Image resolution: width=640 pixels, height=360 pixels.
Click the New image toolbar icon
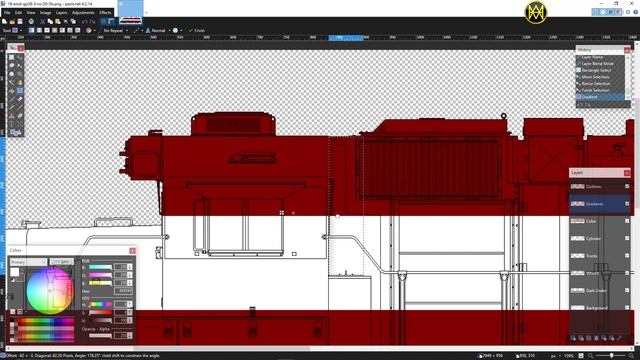click(x=4, y=21)
